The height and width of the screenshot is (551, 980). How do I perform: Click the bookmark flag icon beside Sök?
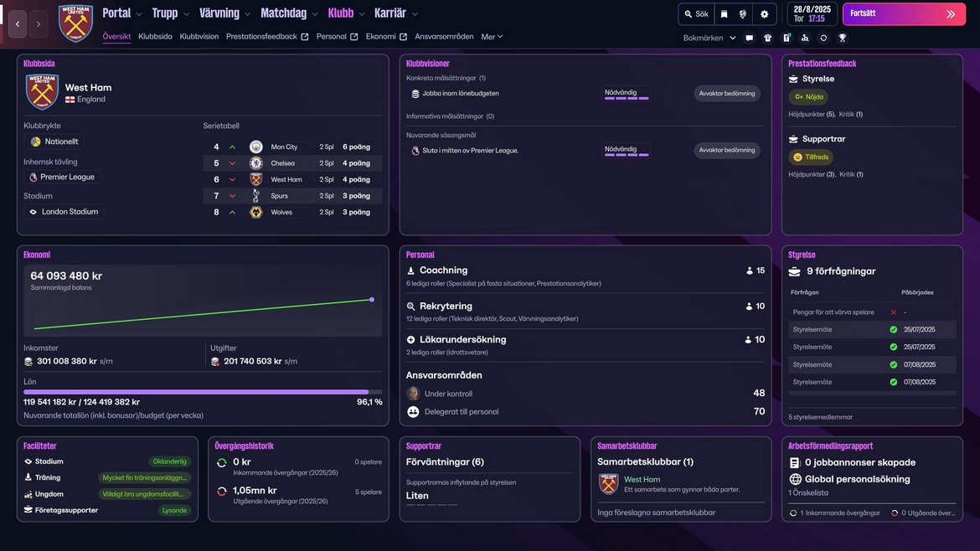[x=724, y=14]
